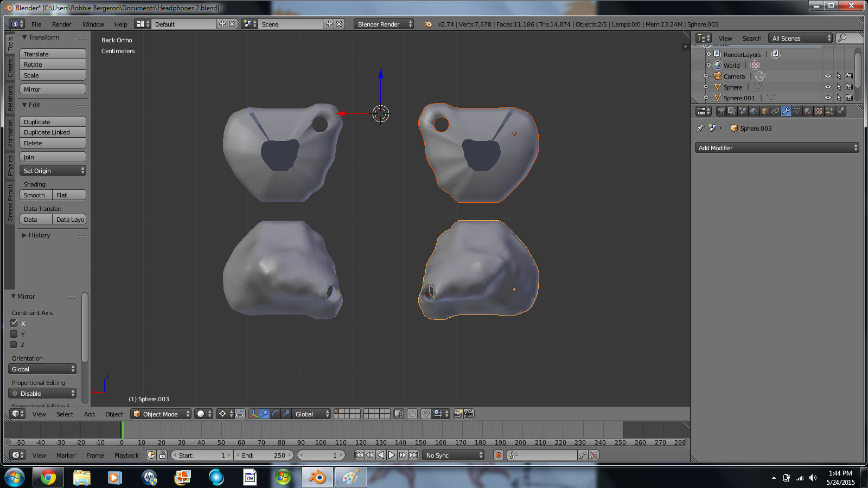Click the Smooth shading button
Screen dimensions: 868x488
[x=36, y=195]
